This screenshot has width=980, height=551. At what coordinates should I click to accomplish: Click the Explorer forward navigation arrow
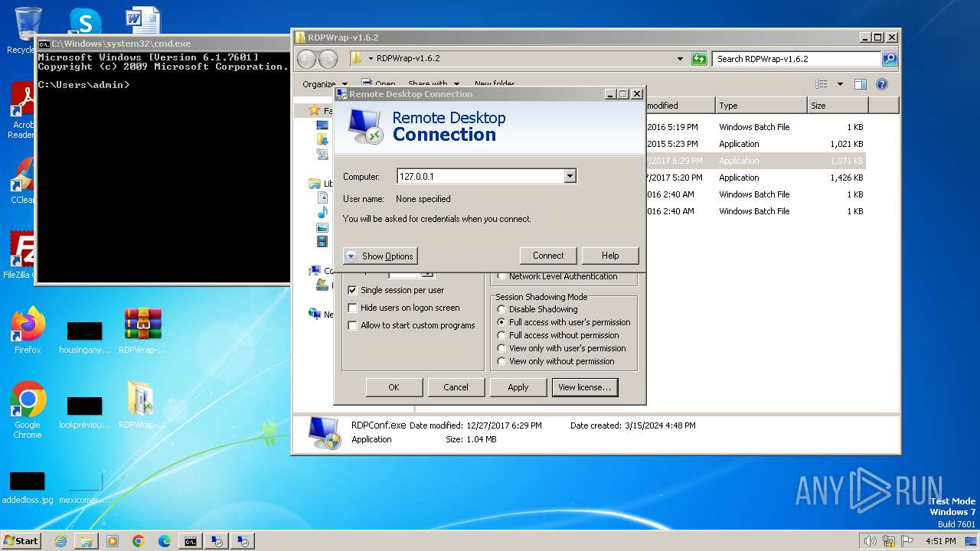point(328,59)
